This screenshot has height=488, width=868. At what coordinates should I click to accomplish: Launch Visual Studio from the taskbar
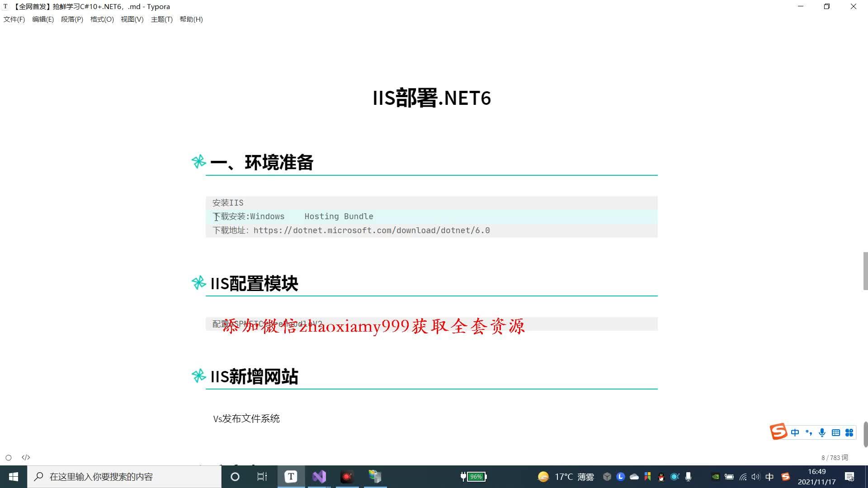[319, 476]
